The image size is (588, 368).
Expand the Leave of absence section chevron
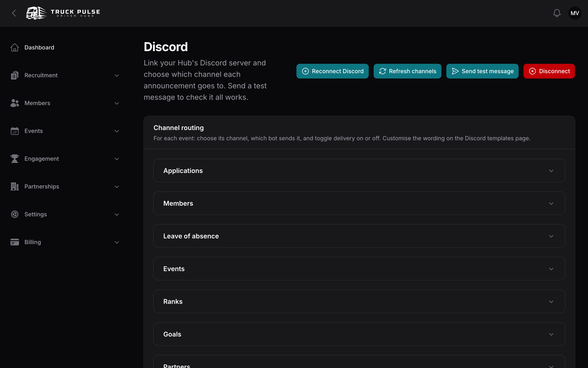(x=551, y=236)
